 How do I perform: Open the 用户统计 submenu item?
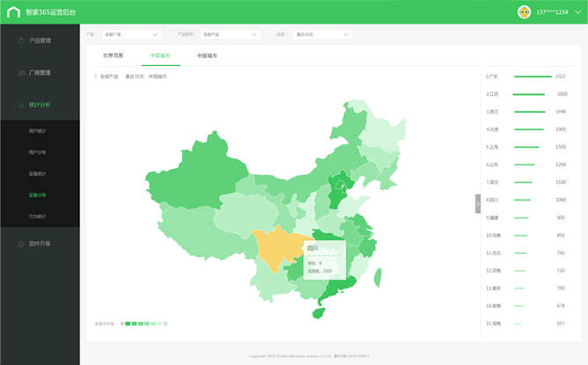coord(38,131)
